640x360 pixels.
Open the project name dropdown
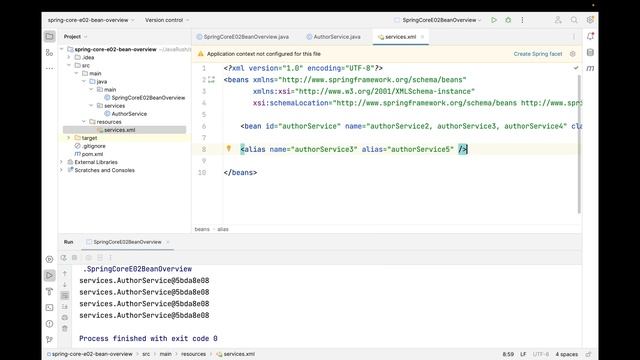point(91,20)
